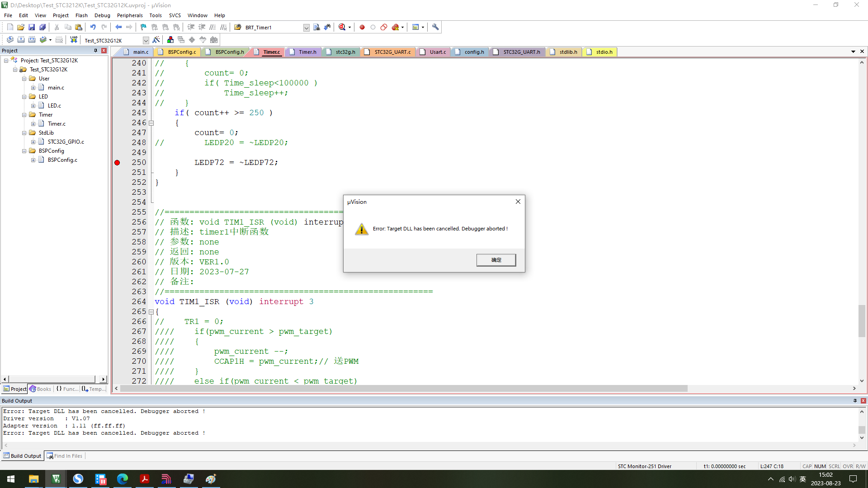Open the Debug Settings dropdown arrow
868x488 pixels.
[x=350, y=28]
